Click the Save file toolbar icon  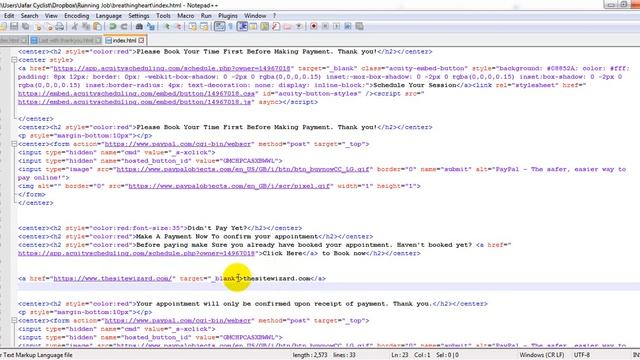[x=14, y=27]
